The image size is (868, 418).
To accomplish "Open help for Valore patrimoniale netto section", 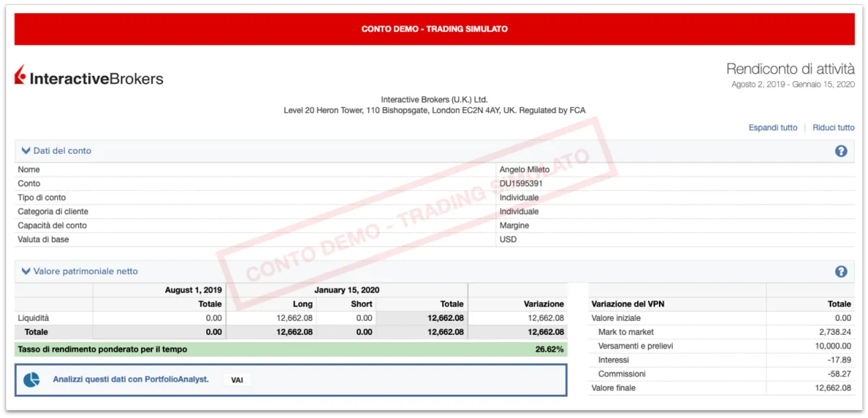I will point(841,272).
